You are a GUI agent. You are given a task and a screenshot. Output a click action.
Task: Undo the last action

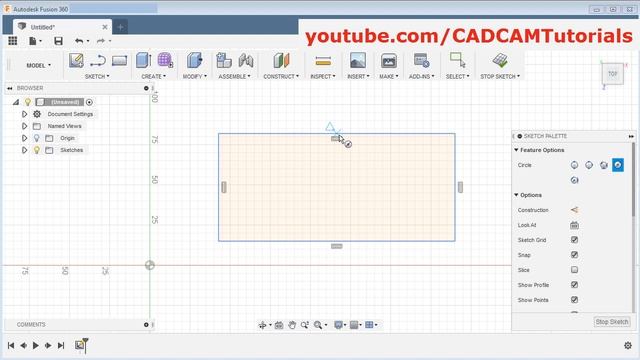coord(79,40)
